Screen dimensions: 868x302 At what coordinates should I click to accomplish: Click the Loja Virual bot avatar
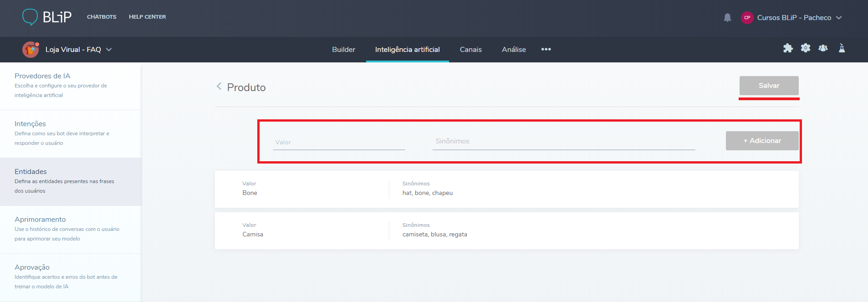(x=31, y=50)
